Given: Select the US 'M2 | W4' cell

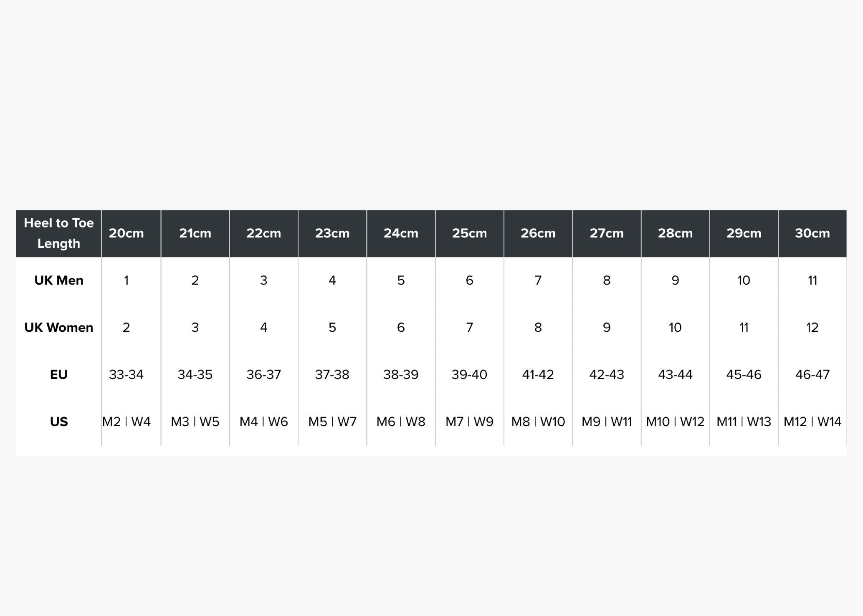Looking at the screenshot, I should tap(126, 422).
